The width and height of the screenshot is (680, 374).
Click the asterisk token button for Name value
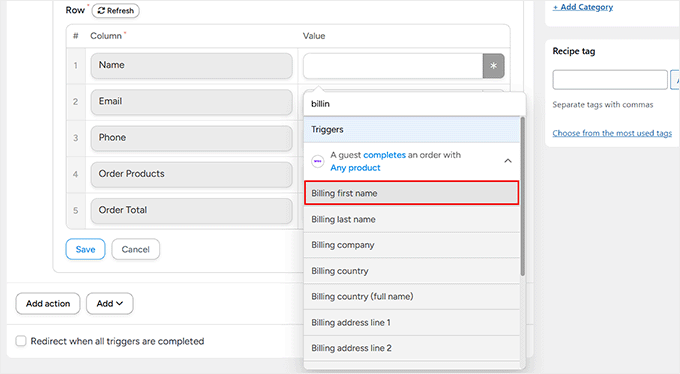[x=494, y=66]
